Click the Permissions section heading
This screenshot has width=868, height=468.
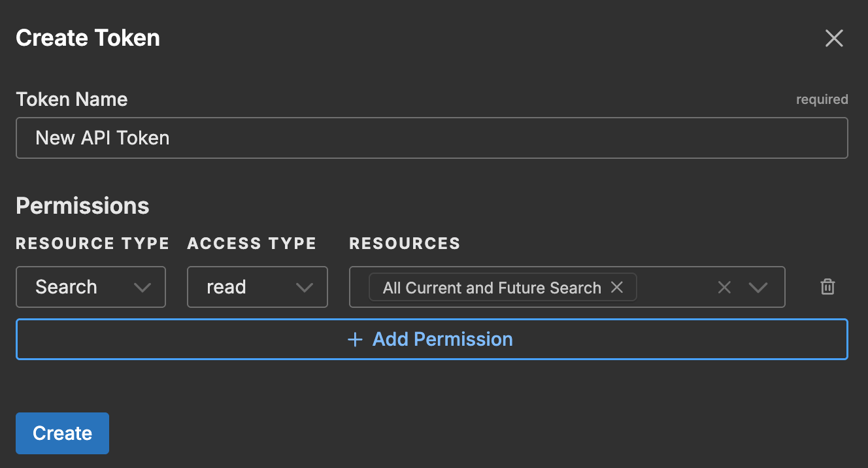[x=82, y=206]
